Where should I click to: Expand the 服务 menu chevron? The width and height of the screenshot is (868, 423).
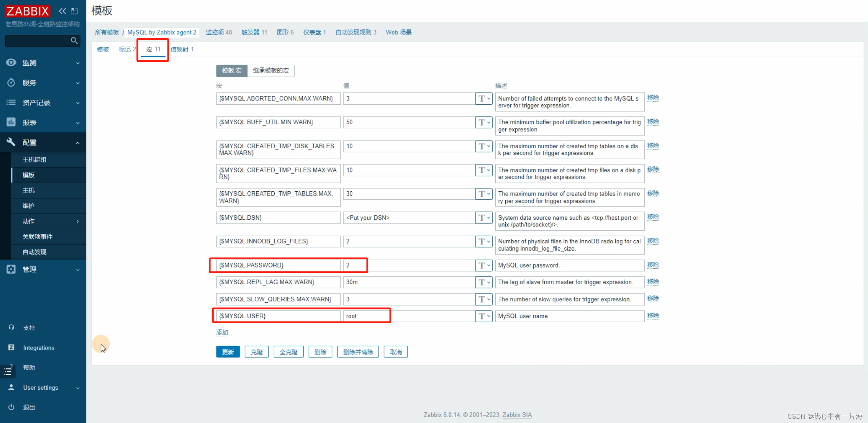tap(78, 83)
